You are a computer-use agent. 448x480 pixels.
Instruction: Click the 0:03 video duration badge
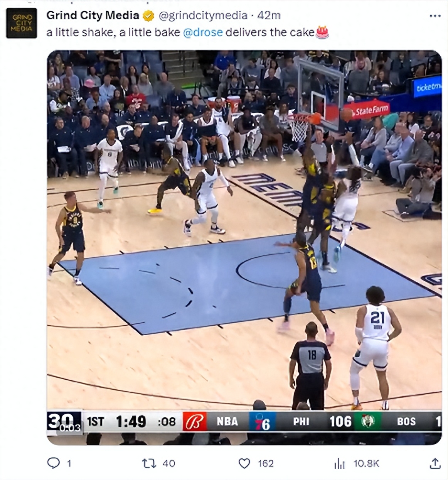70,428
